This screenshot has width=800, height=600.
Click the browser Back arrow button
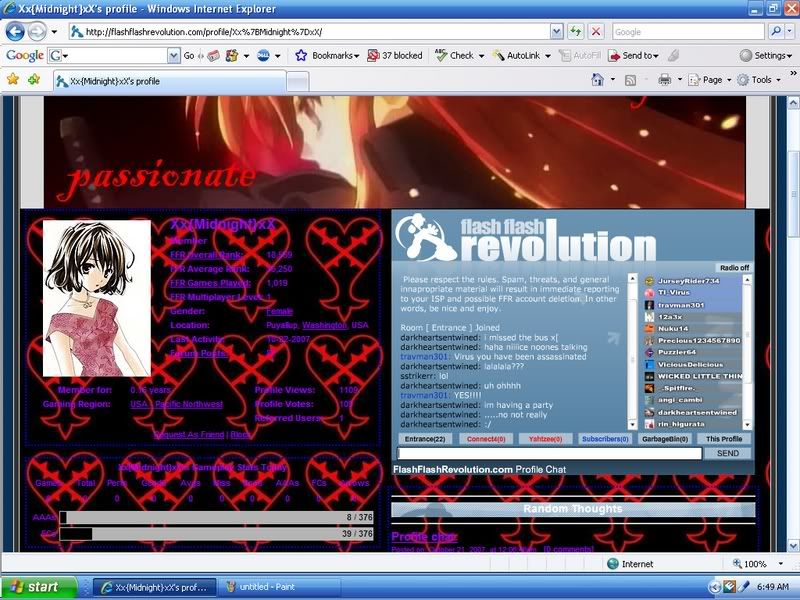(x=14, y=32)
